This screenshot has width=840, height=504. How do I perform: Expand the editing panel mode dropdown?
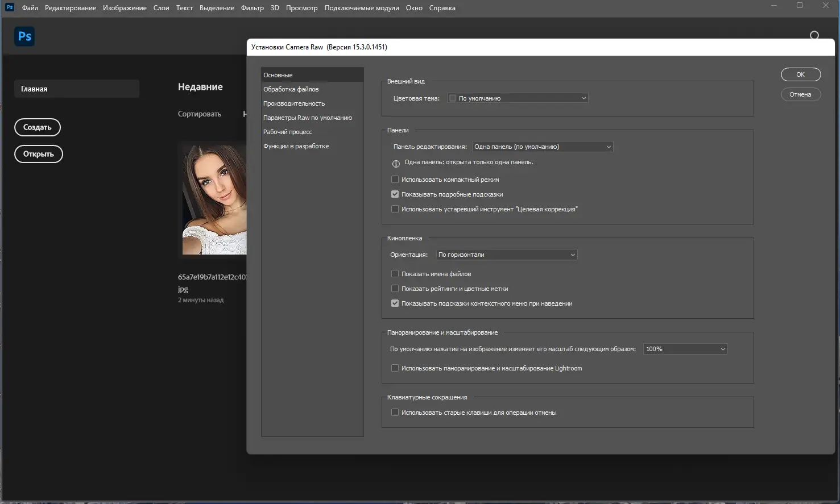pos(542,147)
